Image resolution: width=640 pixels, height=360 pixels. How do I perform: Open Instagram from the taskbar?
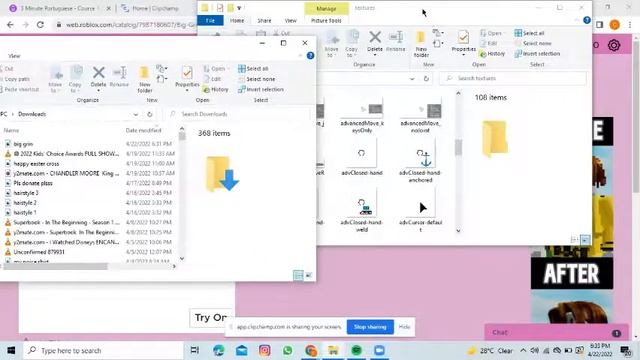(x=264, y=350)
